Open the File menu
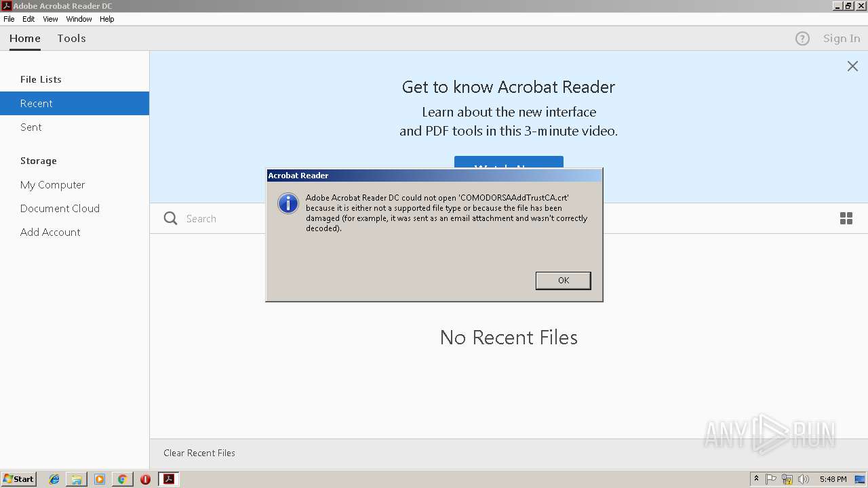This screenshot has width=868, height=488. pos(9,19)
